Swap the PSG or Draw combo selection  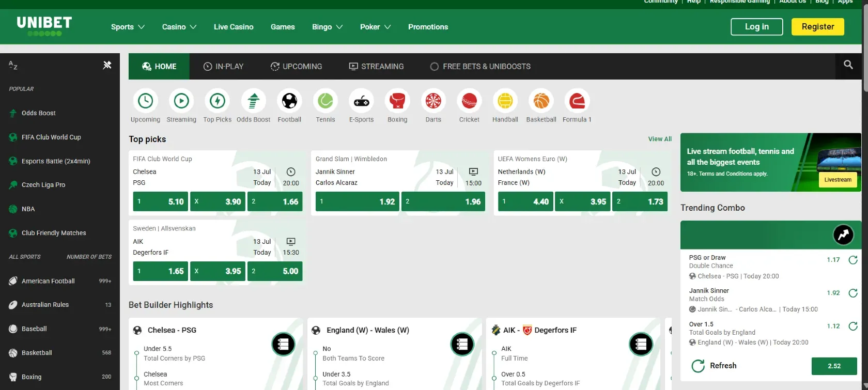pos(853,260)
